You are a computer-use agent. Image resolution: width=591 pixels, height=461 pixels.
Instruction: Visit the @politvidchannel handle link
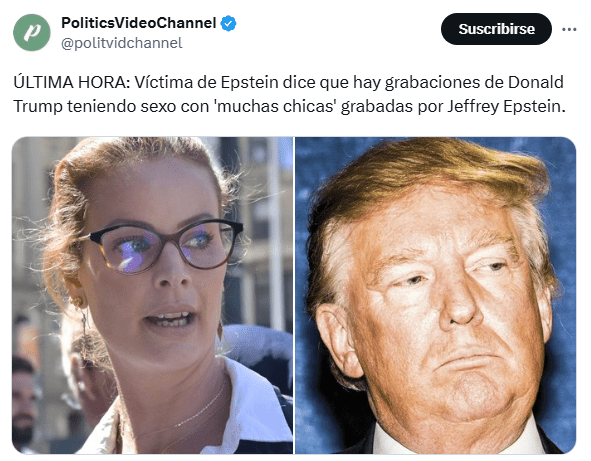tap(122, 43)
